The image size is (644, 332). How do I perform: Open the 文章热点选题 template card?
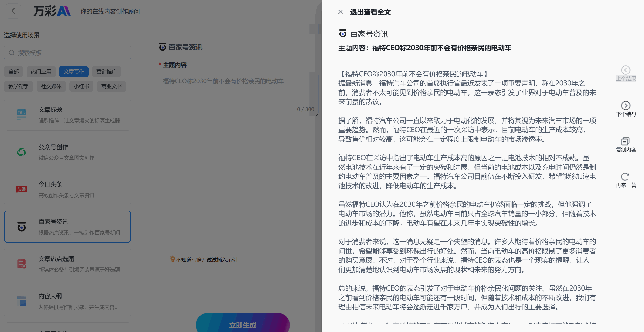click(68, 264)
